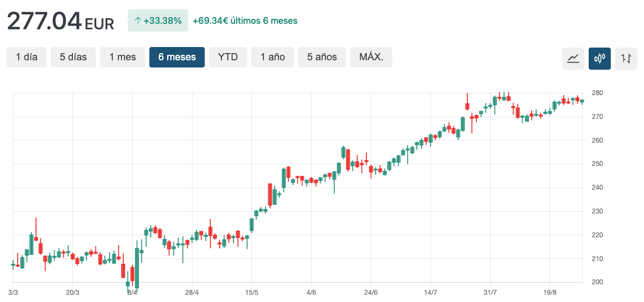Click the +33.38% change badge
Image resolution: width=644 pixels, height=302 pixels.
tap(158, 21)
